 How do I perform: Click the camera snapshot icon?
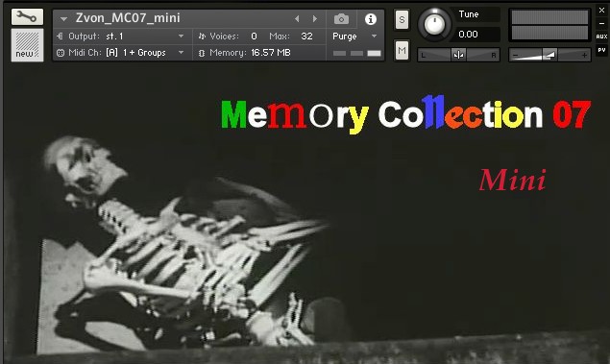tap(341, 19)
